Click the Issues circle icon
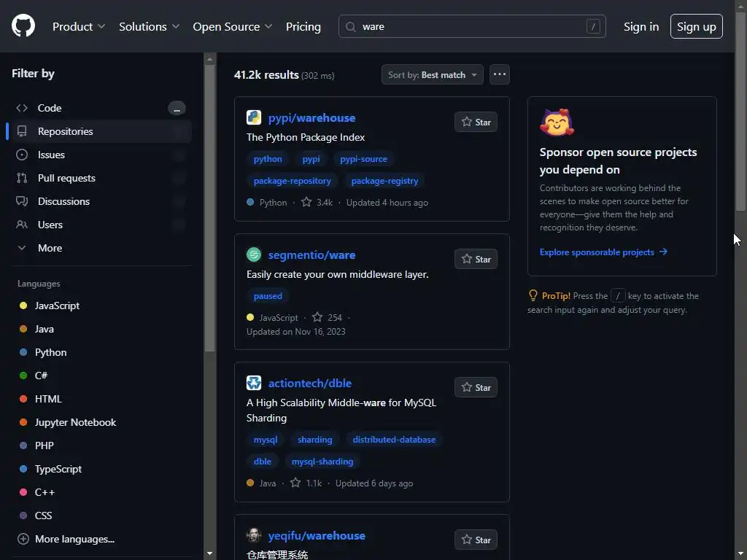The width and height of the screenshot is (747, 560). 22,155
